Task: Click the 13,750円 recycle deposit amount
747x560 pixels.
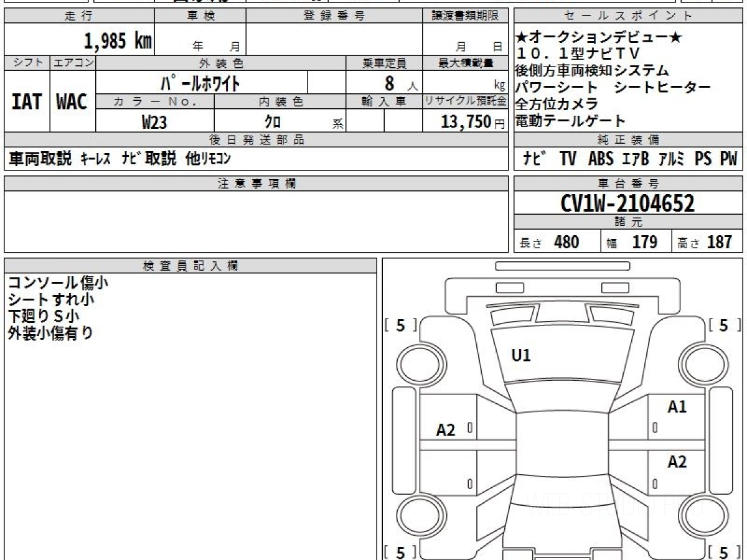Action: tap(465, 122)
